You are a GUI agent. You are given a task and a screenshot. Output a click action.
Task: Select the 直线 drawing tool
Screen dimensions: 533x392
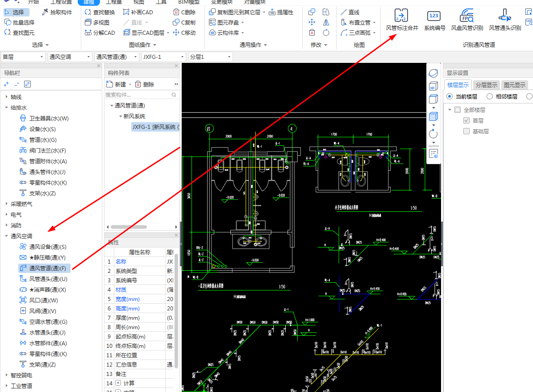coord(350,12)
